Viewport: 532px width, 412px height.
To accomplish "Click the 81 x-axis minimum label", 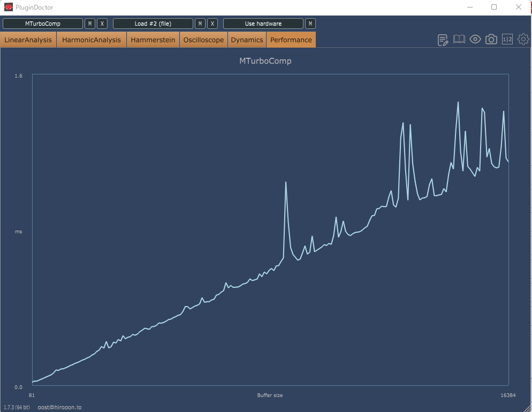I will pos(32,395).
